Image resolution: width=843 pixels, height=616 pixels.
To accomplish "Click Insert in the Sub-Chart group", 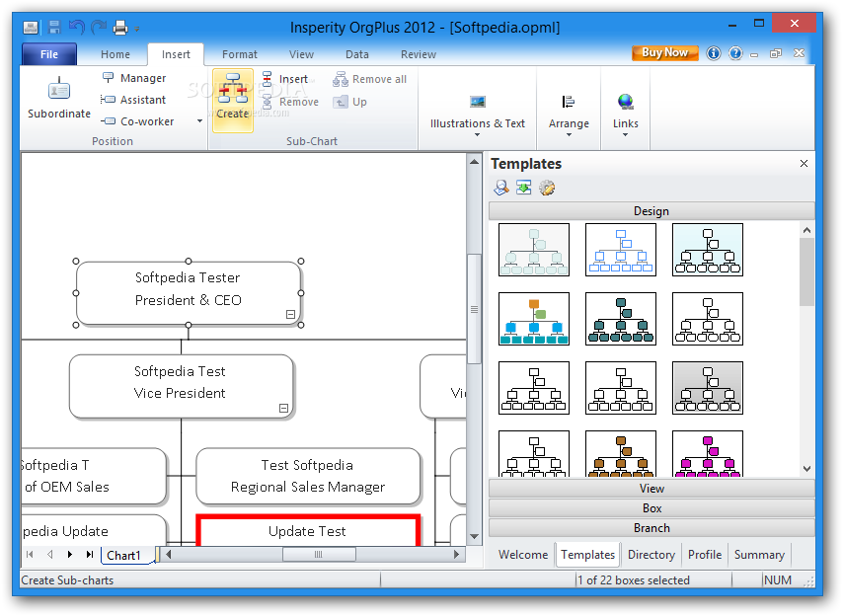I will coord(284,79).
